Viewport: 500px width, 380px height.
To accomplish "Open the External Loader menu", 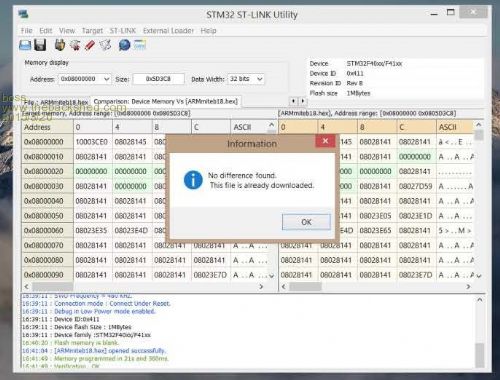I will tap(168, 31).
